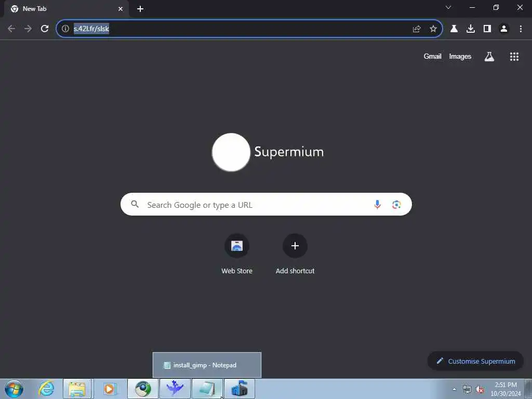Click the address bar URL s.42l.fr/slsk

coord(91,29)
